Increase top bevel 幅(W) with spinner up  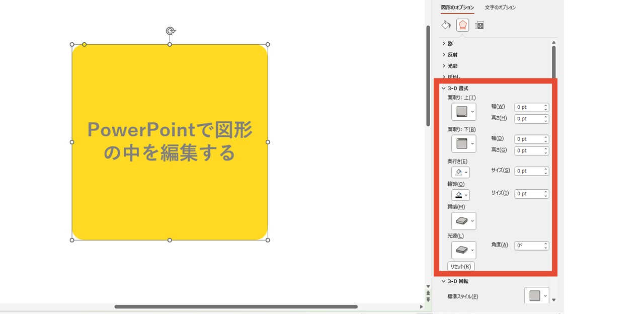546,105
